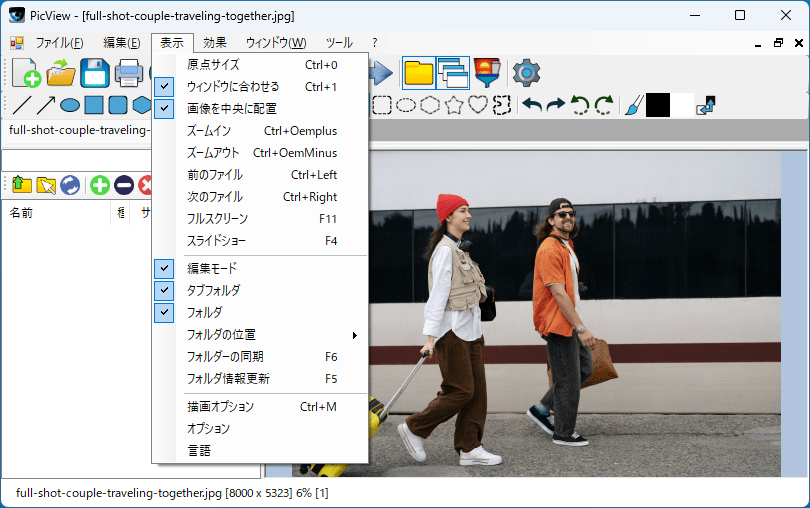Click the printer icon in toolbar

click(x=129, y=73)
